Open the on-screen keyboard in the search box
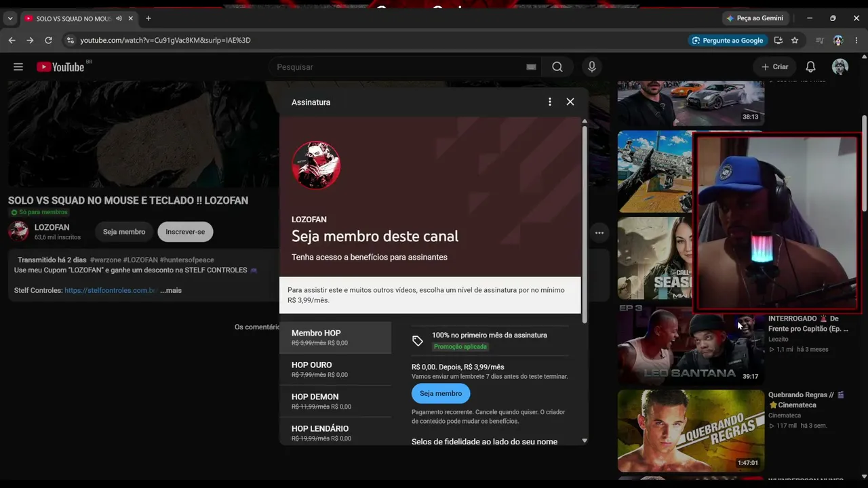 coord(531,67)
